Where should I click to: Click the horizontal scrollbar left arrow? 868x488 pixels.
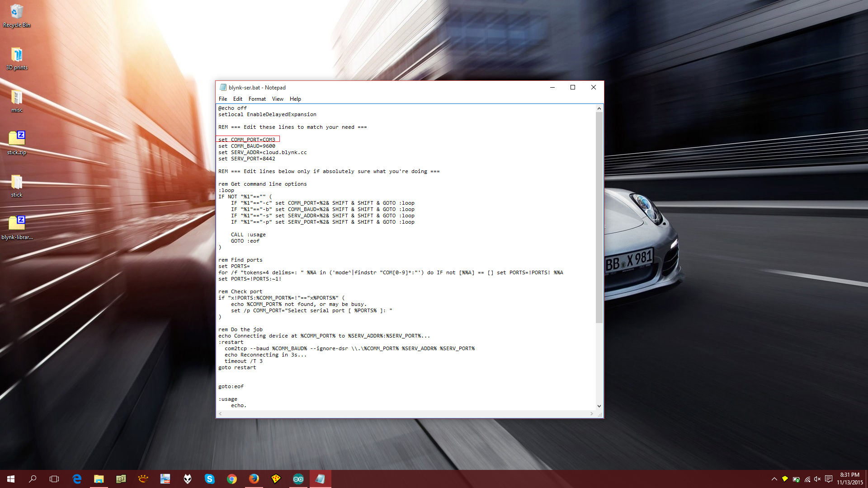click(220, 414)
